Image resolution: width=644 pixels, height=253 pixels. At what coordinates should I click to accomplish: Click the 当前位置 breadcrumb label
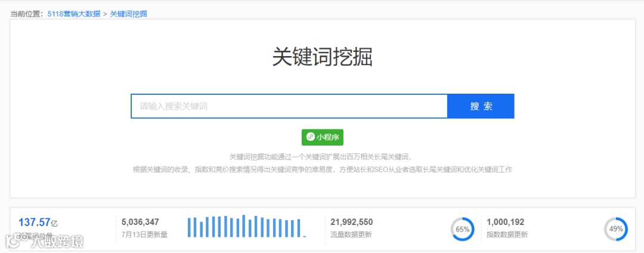[27, 14]
